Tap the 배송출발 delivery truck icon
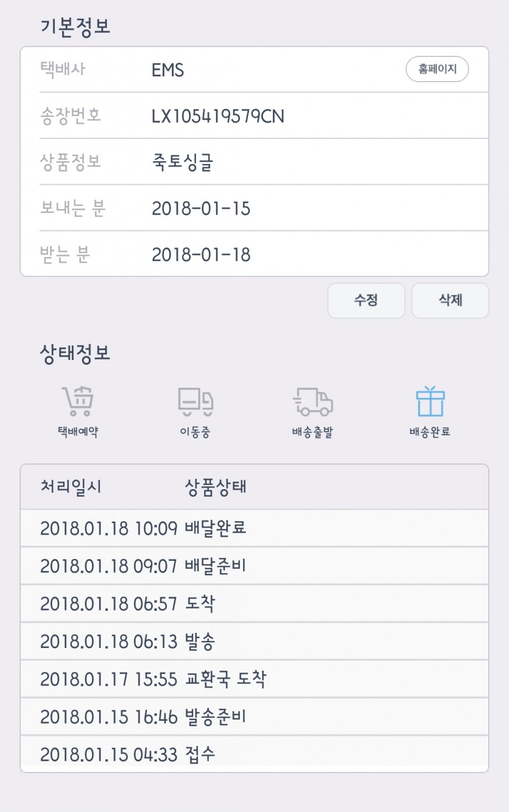 tap(312, 401)
